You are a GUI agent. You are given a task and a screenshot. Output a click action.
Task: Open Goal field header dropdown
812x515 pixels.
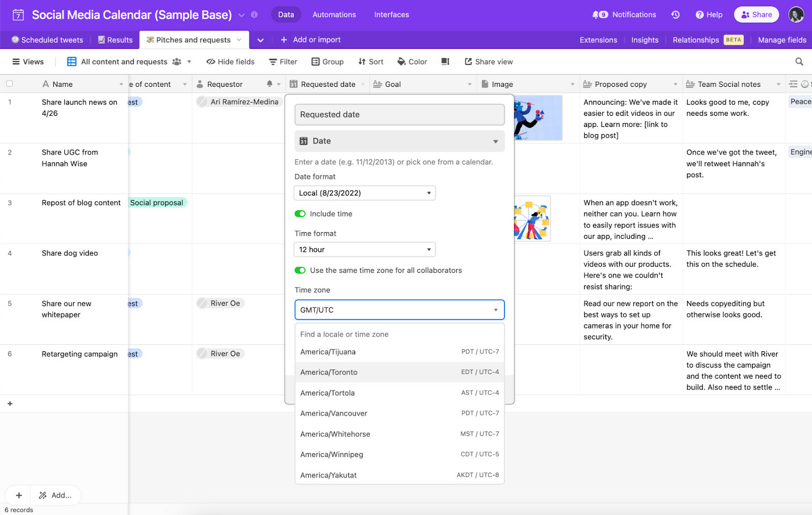pos(470,84)
